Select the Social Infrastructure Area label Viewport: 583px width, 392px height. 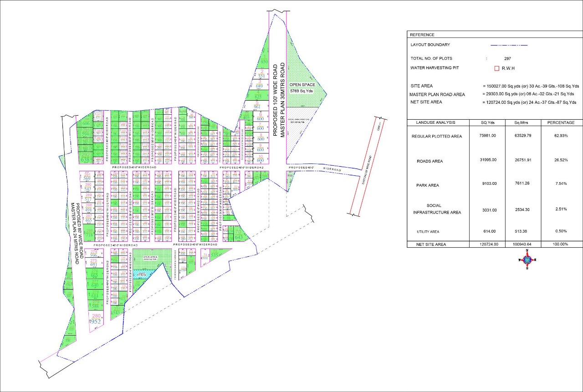click(436, 209)
